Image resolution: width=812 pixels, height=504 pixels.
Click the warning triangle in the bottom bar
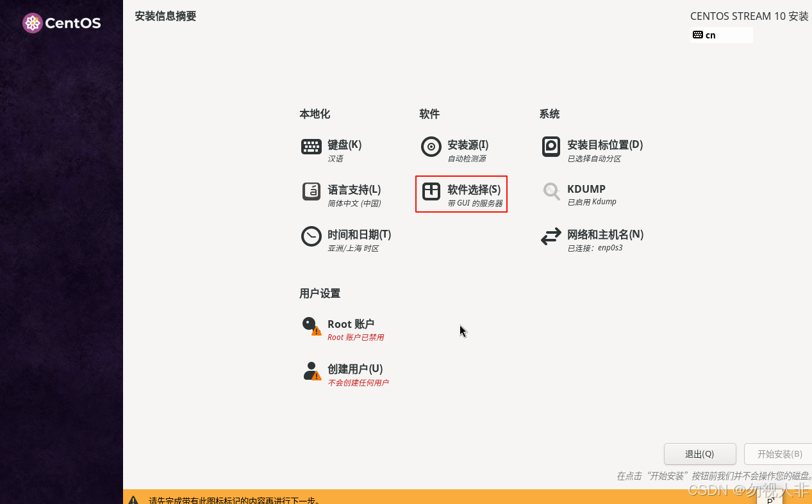[133, 500]
